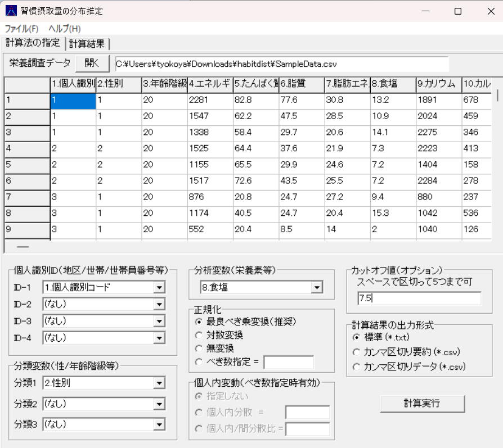Select カンマ区切りデータ (*.csv) output format
This screenshot has width=503, height=448.
(356, 366)
